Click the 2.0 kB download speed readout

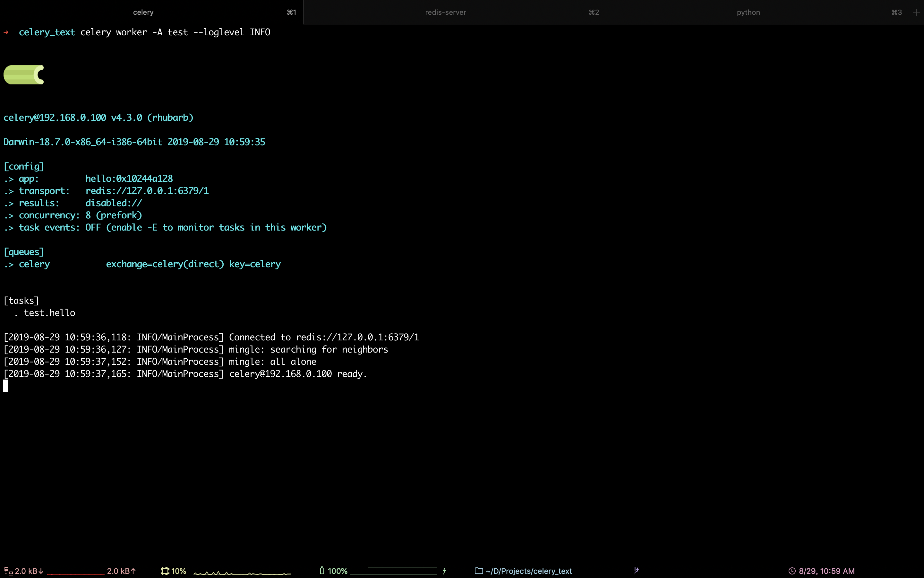(x=29, y=571)
